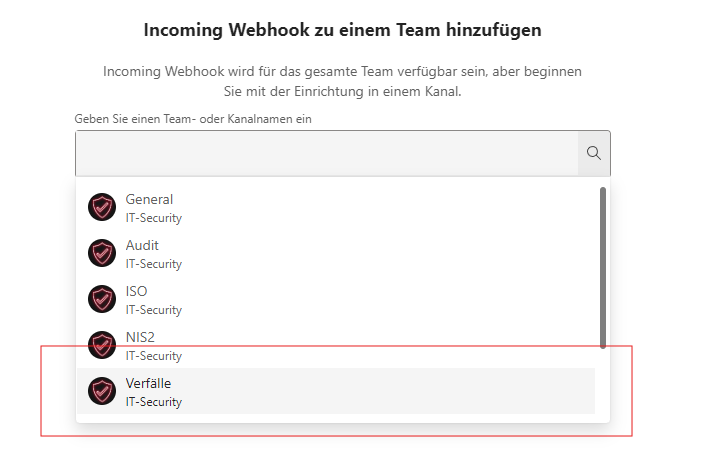Click IT-Security label under Audit

[x=154, y=264]
